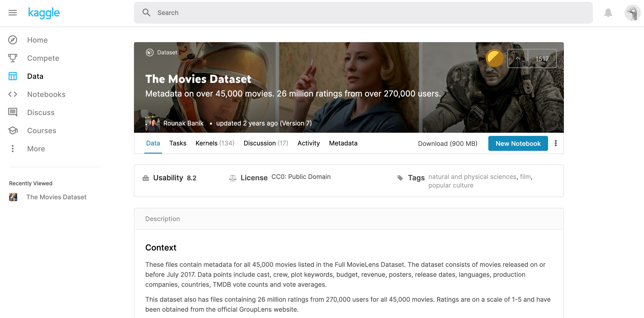The image size is (644, 318).
Task: Expand More in the sidebar
Action: coord(36,149)
